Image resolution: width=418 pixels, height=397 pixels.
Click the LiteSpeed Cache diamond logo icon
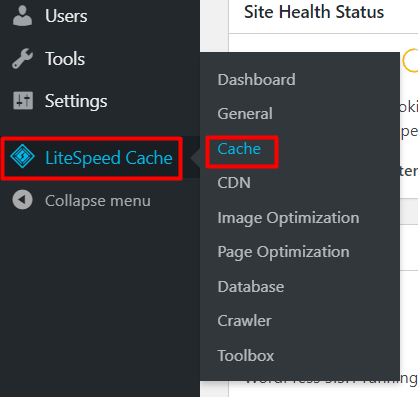point(22,156)
